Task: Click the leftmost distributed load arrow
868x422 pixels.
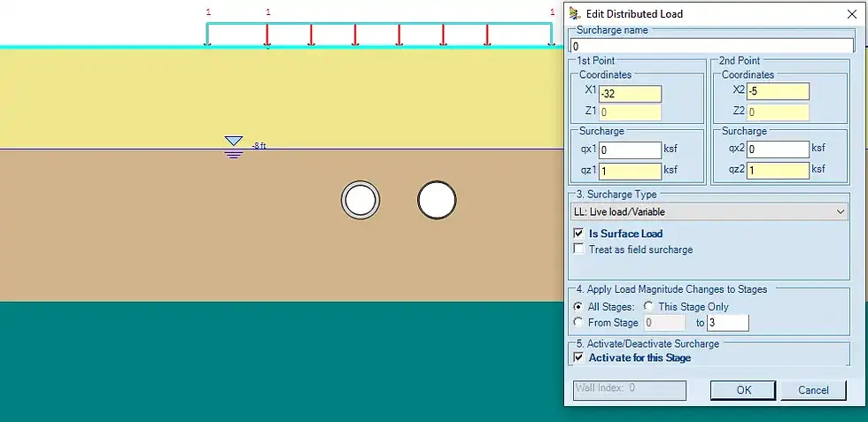Action: click(x=207, y=35)
